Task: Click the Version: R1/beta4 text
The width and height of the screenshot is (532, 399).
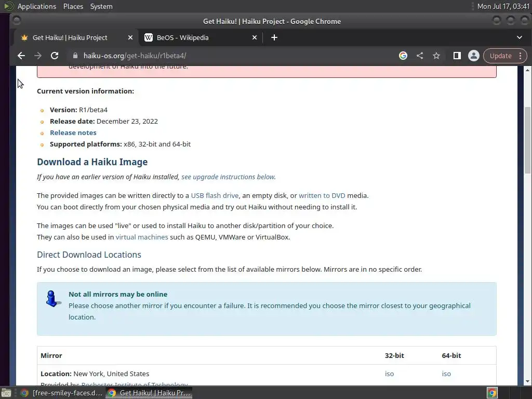Action: [79, 110]
